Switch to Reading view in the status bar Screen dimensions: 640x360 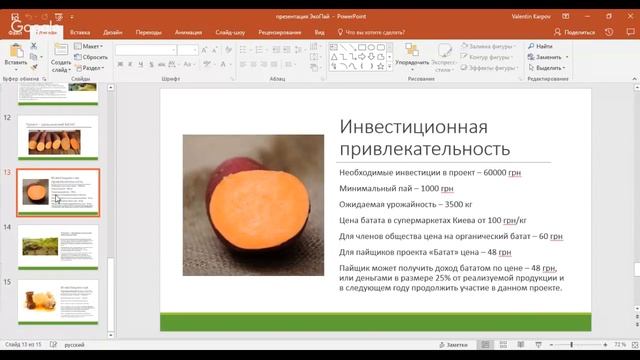coord(521,345)
